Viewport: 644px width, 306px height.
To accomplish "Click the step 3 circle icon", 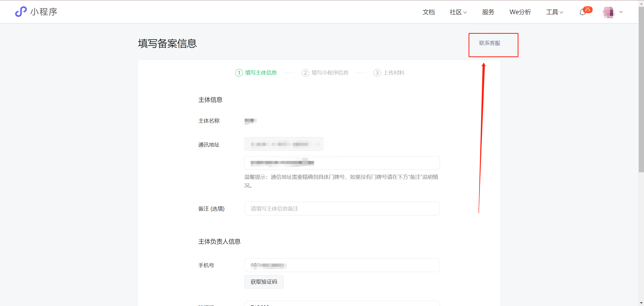I will [377, 73].
